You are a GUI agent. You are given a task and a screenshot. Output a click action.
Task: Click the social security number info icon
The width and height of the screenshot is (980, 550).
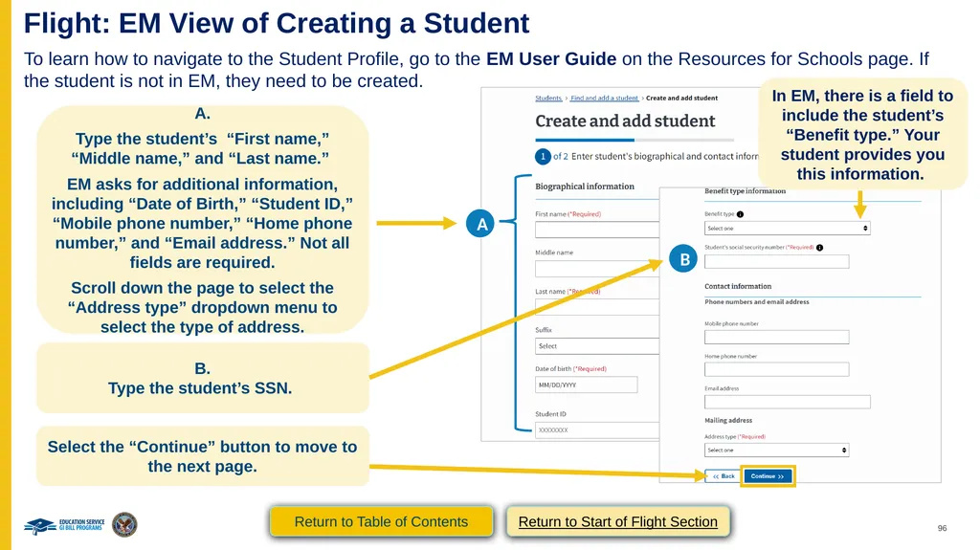click(x=819, y=248)
